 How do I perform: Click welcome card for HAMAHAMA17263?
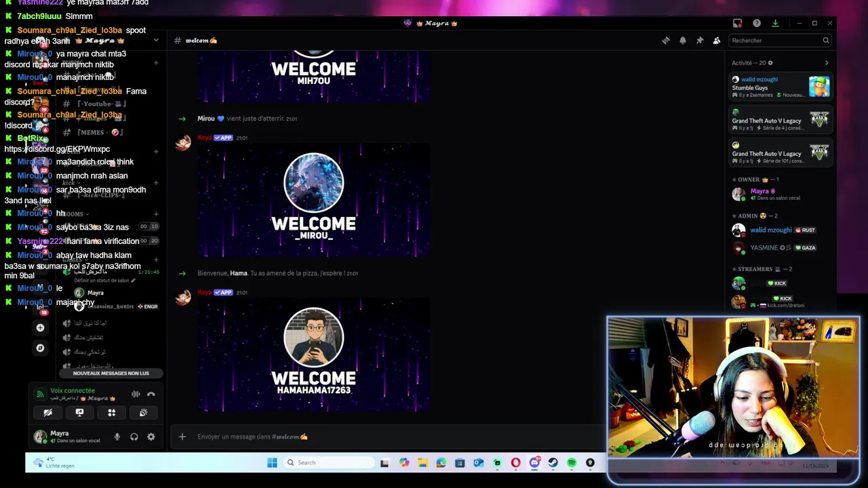tap(314, 354)
